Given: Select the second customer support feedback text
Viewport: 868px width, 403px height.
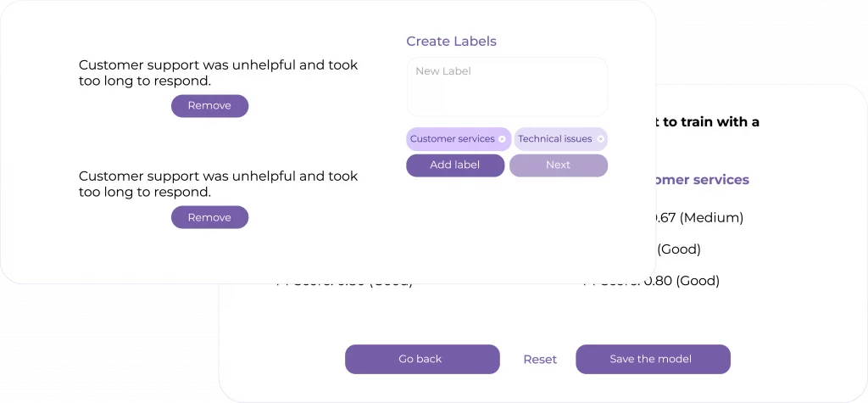Looking at the screenshot, I should (218, 184).
